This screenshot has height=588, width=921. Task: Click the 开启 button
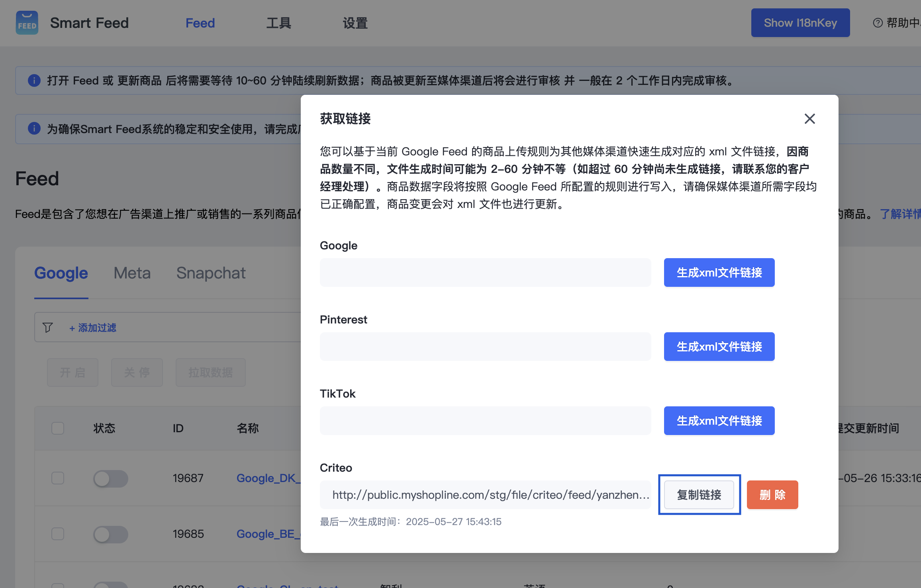[73, 372]
